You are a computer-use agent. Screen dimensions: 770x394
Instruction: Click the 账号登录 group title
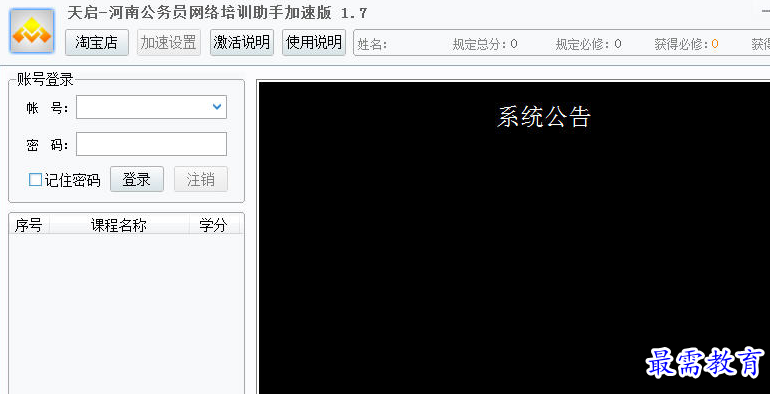click(x=45, y=80)
